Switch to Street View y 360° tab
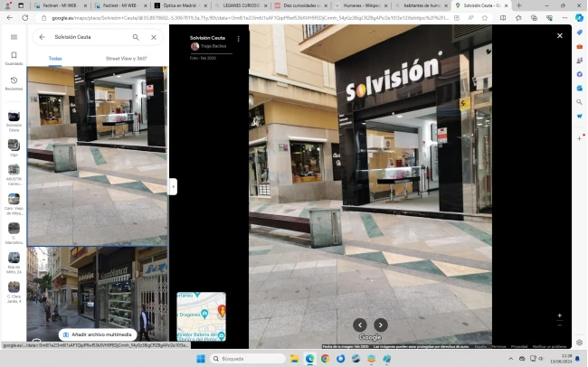 pyautogui.click(x=127, y=59)
